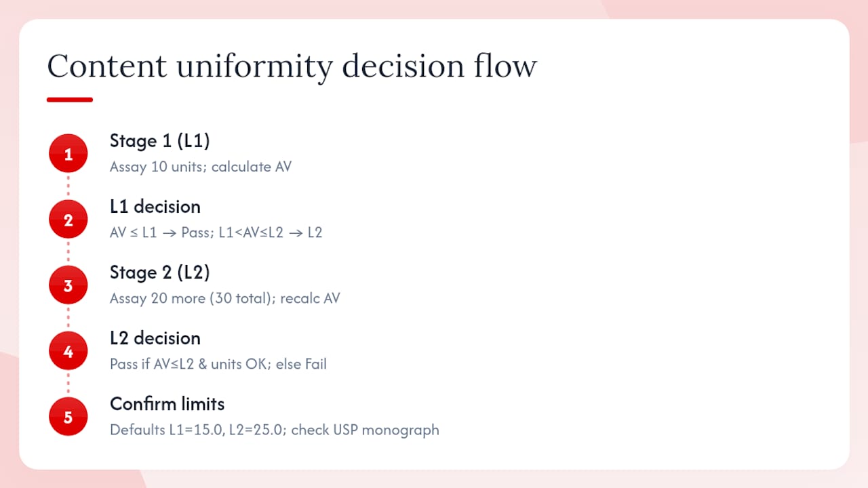Image resolution: width=868 pixels, height=488 pixels.
Task: Click dotted connector between steps 1 and 2
Action: (x=68, y=187)
